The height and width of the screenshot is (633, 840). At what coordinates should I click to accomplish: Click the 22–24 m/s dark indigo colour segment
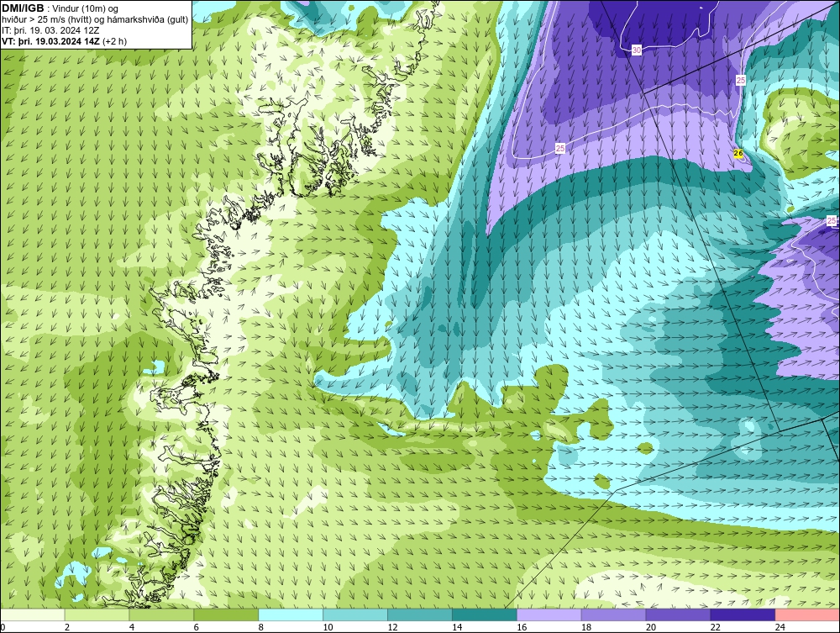click(x=743, y=615)
